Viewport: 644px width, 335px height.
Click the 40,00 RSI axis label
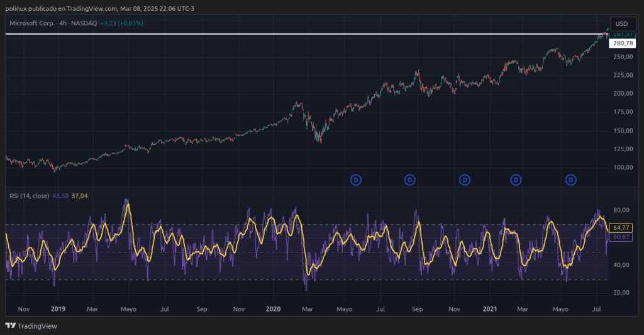(621, 265)
